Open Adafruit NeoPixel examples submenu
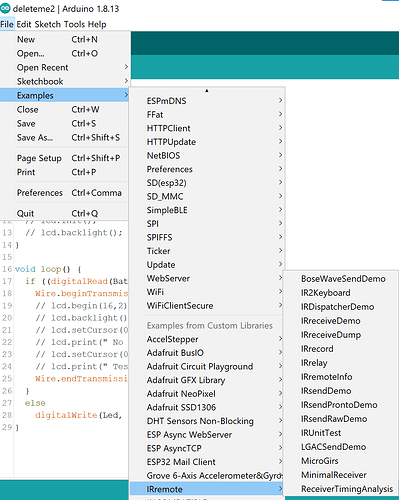 point(207,393)
